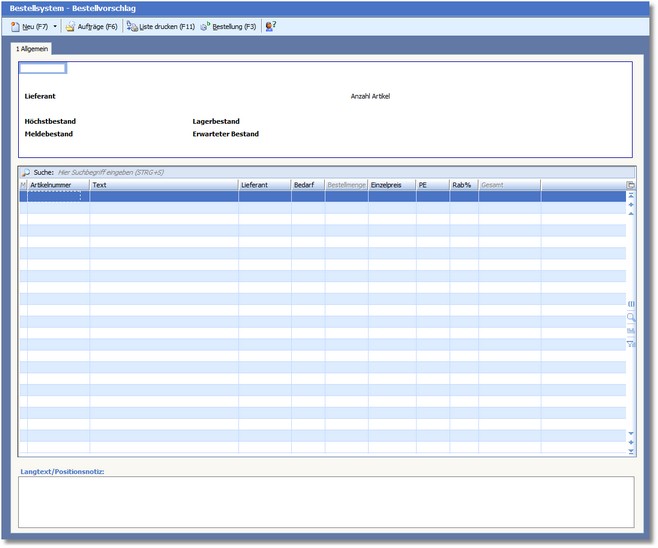Jump to last row with bottom arrow icon
Screen dimensions: 658x548
(x=631, y=451)
